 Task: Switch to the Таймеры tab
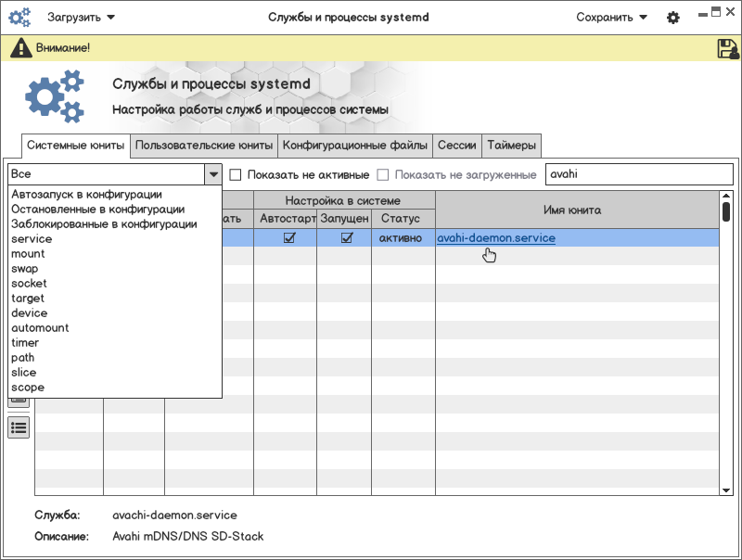click(x=511, y=146)
